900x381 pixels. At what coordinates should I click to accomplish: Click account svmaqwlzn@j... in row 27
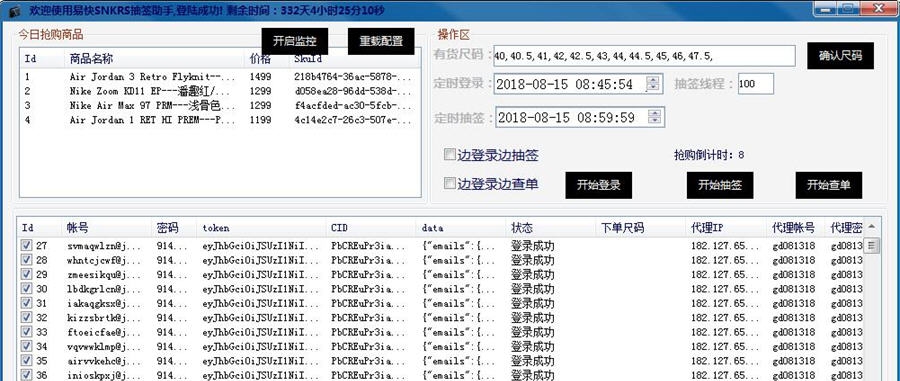pos(103,246)
